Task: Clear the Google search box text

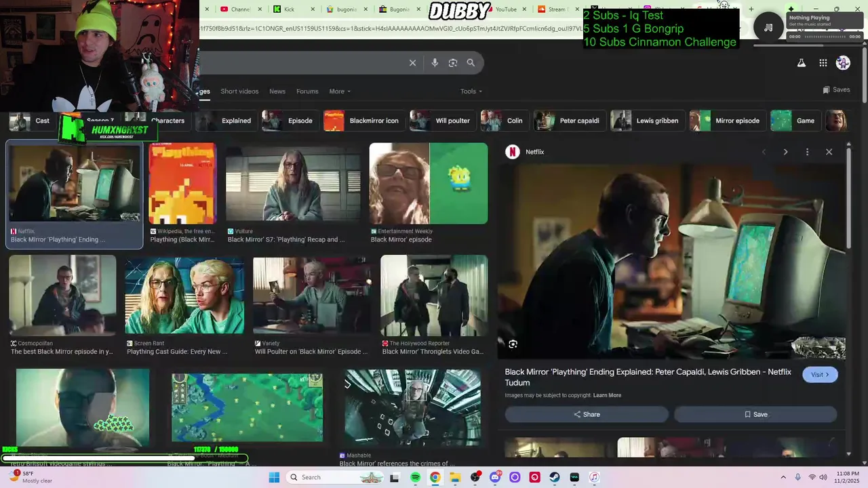Action: [x=412, y=63]
